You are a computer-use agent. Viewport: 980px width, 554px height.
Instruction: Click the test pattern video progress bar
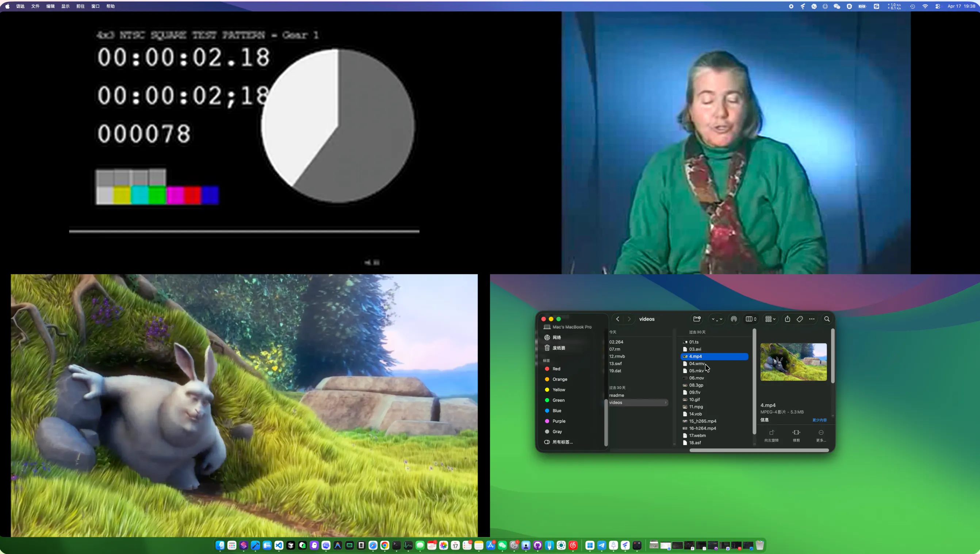pos(244,231)
